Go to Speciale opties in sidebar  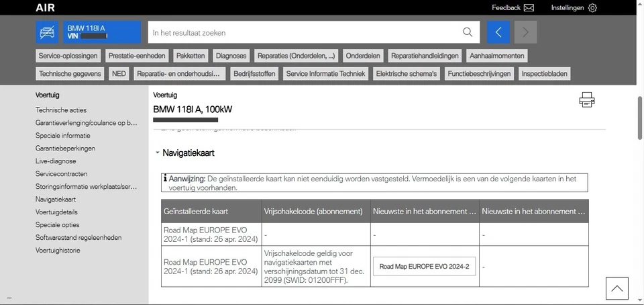click(x=58, y=225)
